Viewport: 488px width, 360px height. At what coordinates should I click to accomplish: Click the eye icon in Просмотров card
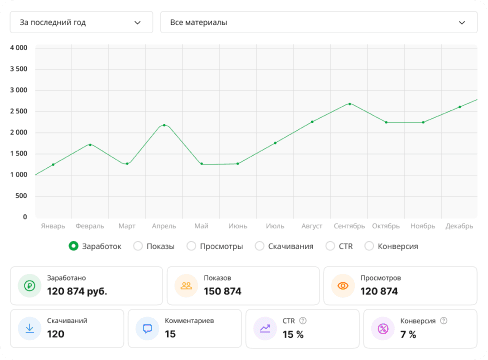coord(343,286)
